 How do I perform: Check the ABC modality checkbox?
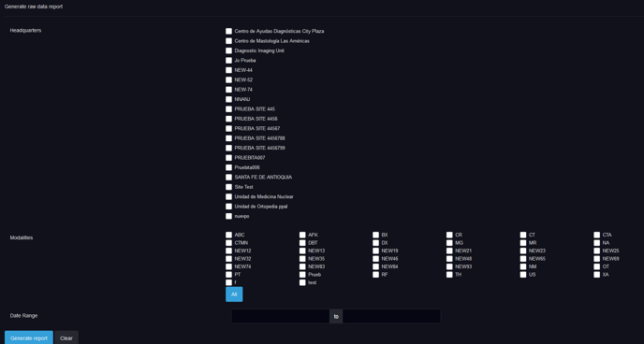tap(228, 235)
